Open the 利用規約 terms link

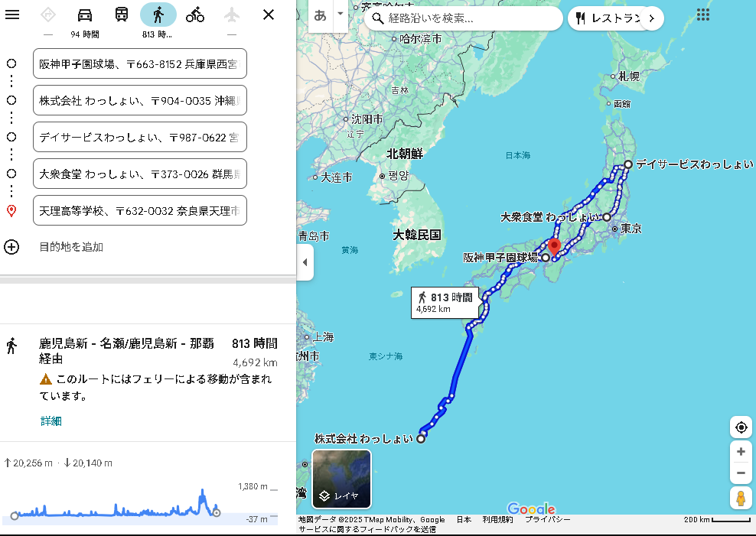497,520
